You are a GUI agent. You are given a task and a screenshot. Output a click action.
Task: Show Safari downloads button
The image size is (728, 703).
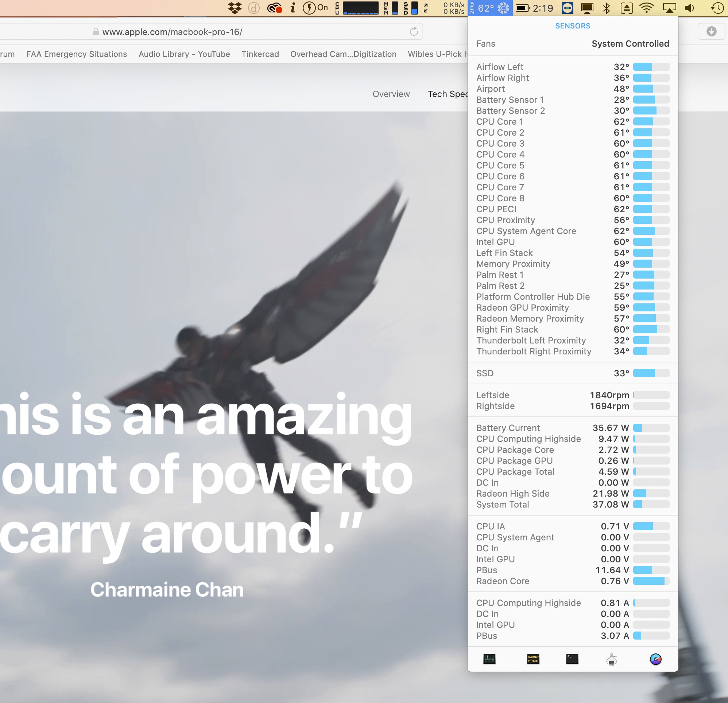click(711, 32)
